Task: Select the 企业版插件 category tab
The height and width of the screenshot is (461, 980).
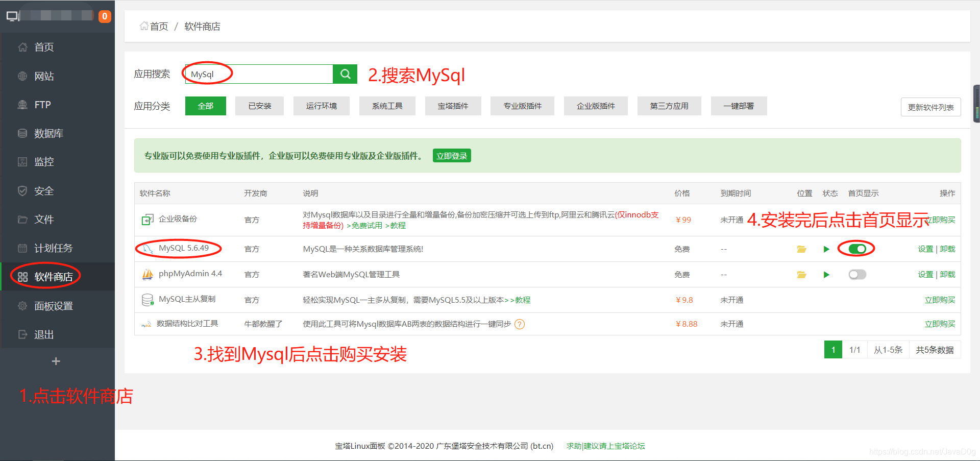Action: tap(596, 106)
